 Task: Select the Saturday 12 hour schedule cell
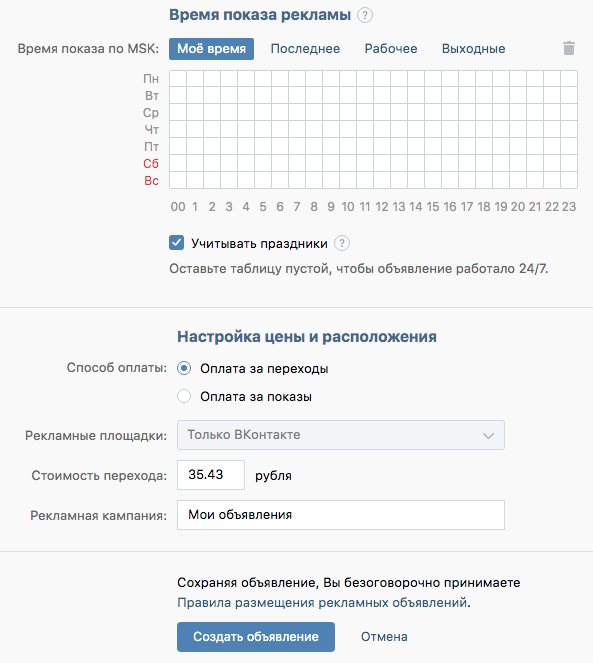tap(382, 163)
